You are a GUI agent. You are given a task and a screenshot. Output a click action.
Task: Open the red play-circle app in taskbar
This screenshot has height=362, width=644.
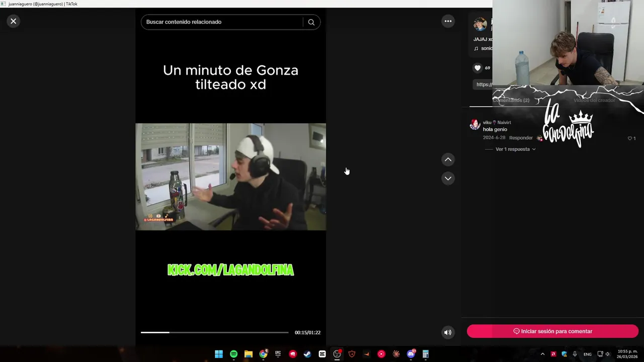(381, 354)
